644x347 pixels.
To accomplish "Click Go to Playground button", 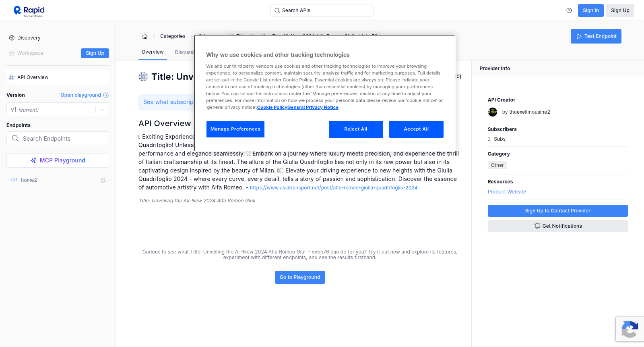I will click(x=300, y=277).
